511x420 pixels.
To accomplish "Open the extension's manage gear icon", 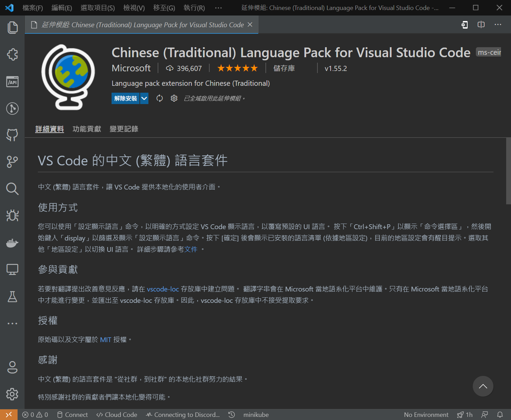I will click(174, 98).
